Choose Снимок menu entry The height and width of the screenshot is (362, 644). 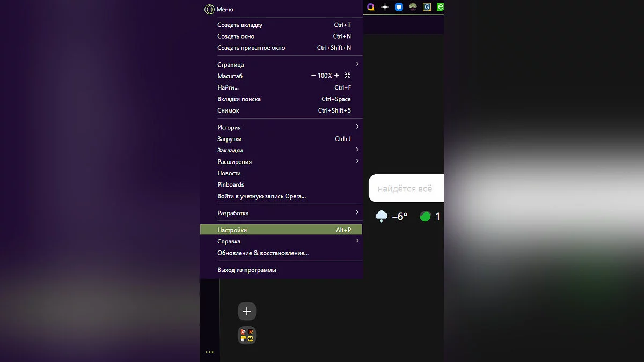281,110
